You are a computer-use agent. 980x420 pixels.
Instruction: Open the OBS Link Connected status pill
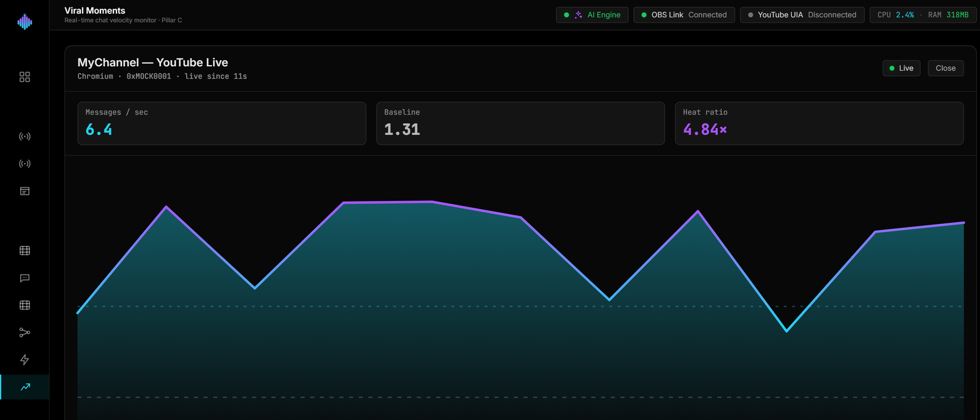(684, 15)
